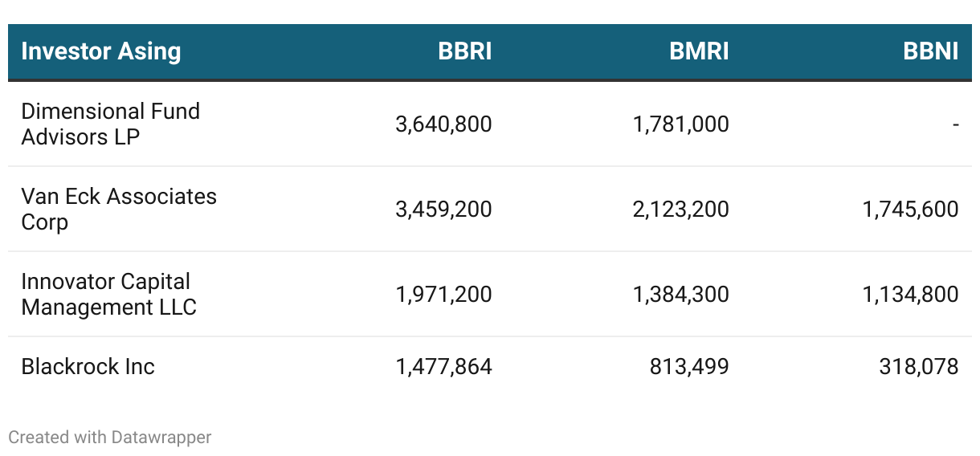Click BBRI value 3,640,800

(x=443, y=124)
